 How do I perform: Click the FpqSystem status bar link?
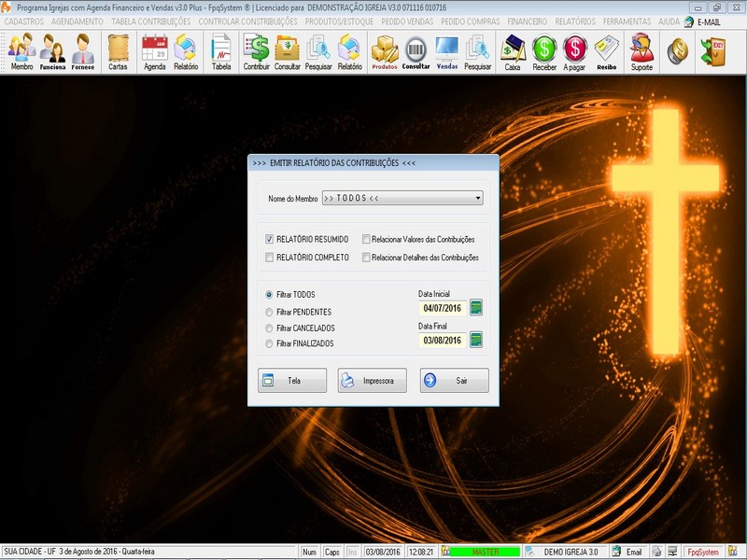[x=703, y=552]
